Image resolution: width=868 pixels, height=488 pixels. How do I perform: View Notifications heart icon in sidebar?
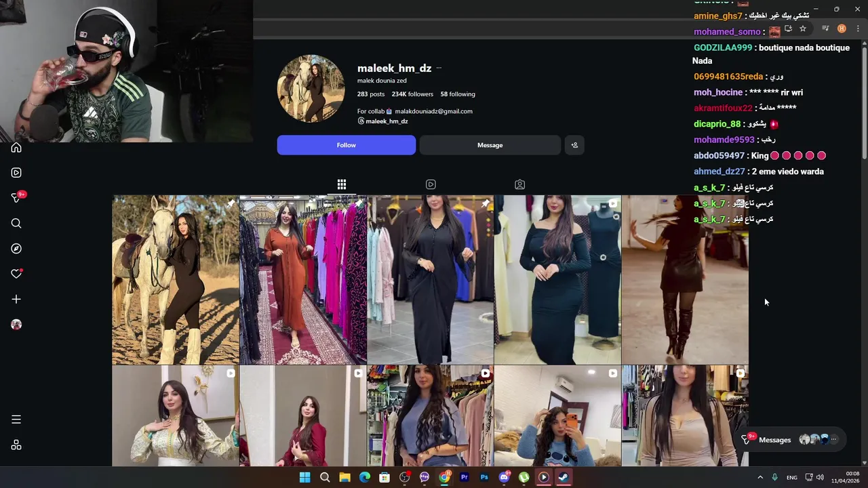[x=16, y=274]
